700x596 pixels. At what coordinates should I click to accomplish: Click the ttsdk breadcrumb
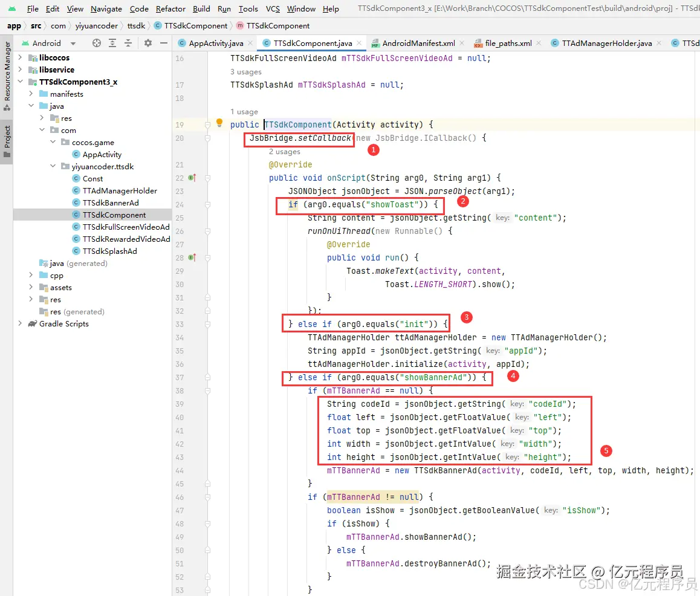tap(136, 26)
